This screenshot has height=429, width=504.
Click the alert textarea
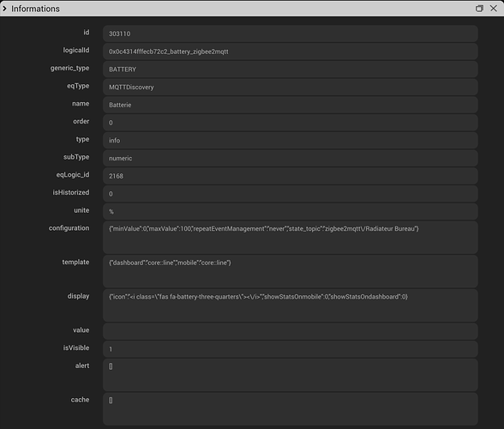point(291,375)
